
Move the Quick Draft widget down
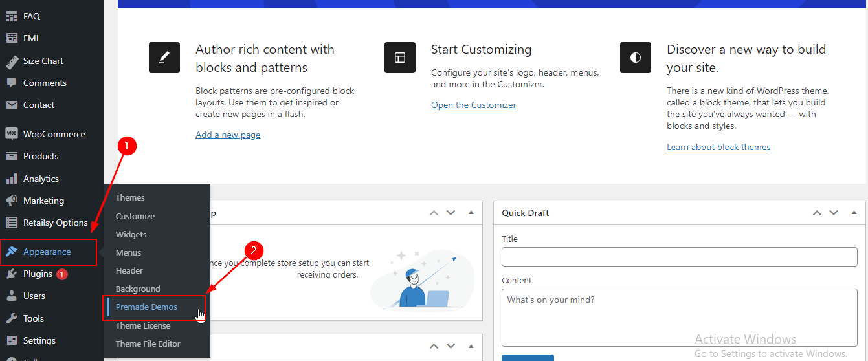pyautogui.click(x=834, y=213)
